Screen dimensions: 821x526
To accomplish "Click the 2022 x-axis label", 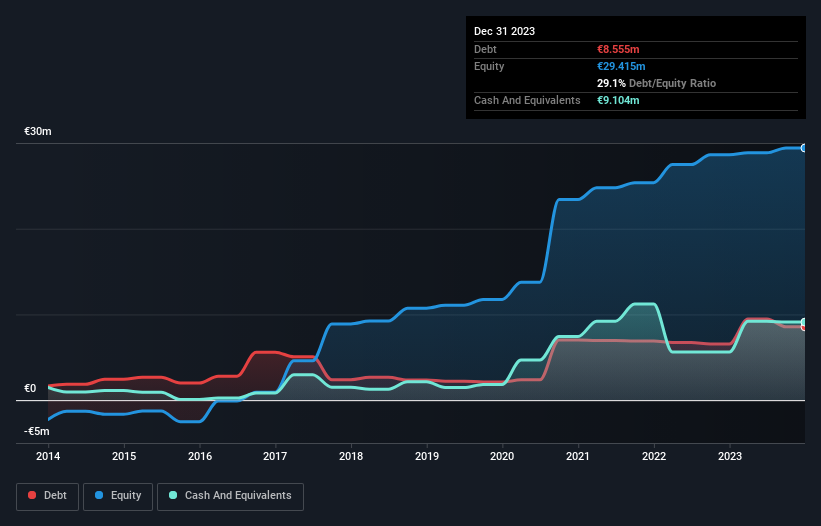I will tap(654, 456).
